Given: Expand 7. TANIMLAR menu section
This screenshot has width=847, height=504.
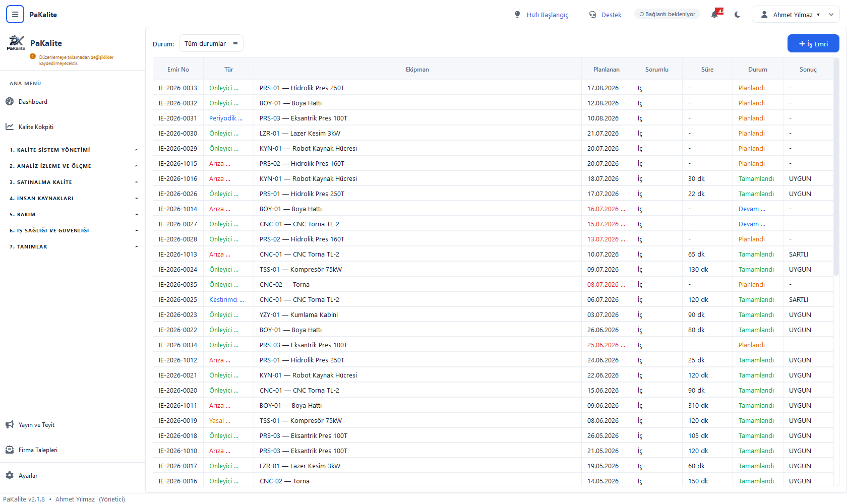Looking at the screenshot, I should [x=73, y=246].
